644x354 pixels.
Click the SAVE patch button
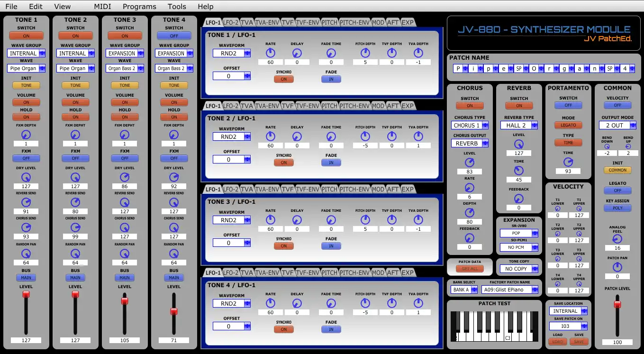coord(579,341)
